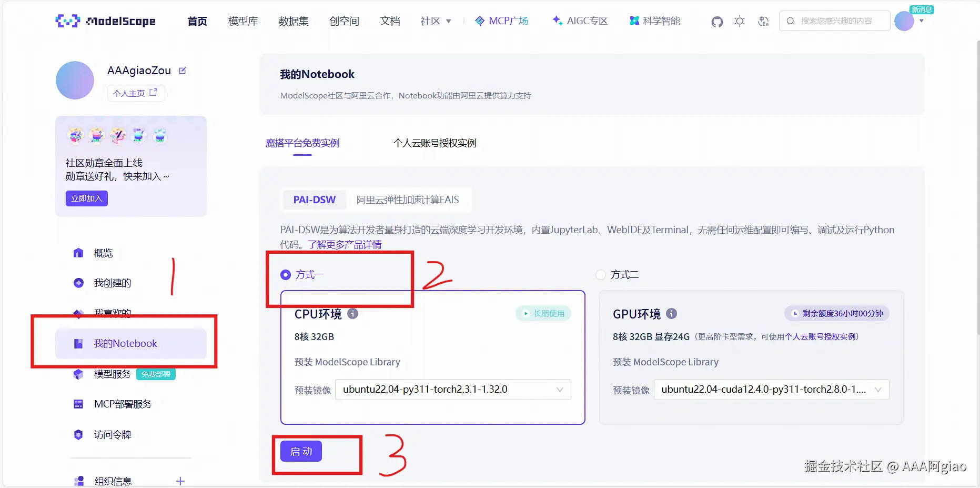Screen dimensions: 980x488
Task: Click the GPU环境 info icon
Action: (671, 314)
